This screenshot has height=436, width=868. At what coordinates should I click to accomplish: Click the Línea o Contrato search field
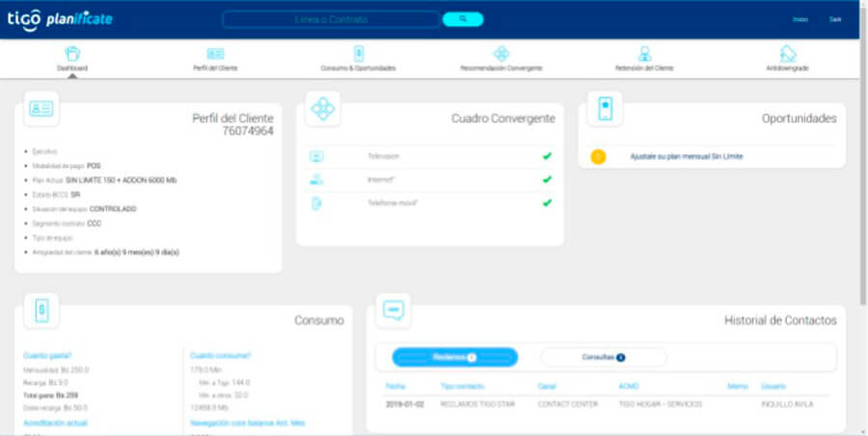point(331,19)
